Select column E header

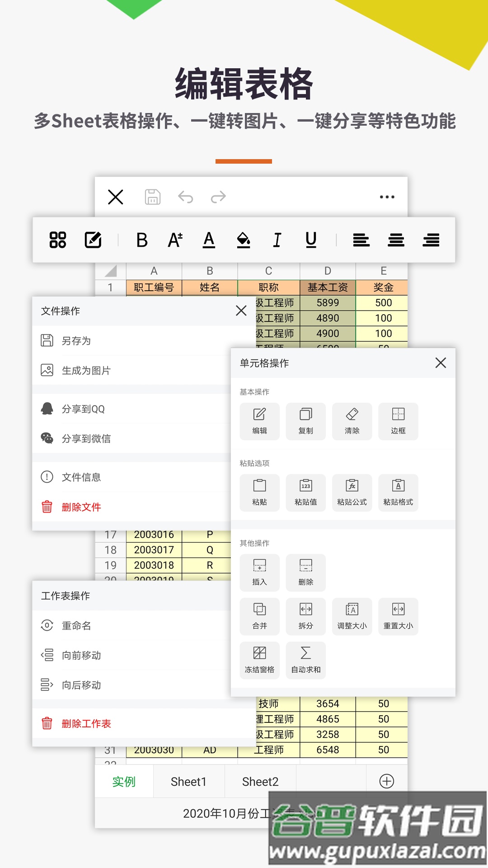pos(384,271)
